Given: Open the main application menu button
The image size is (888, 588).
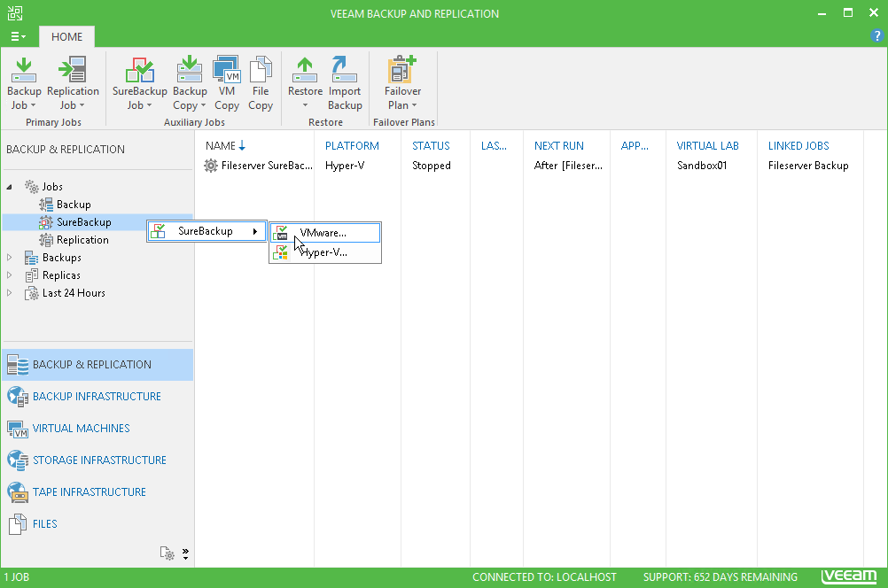Looking at the screenshot, I should pos(18,36).
